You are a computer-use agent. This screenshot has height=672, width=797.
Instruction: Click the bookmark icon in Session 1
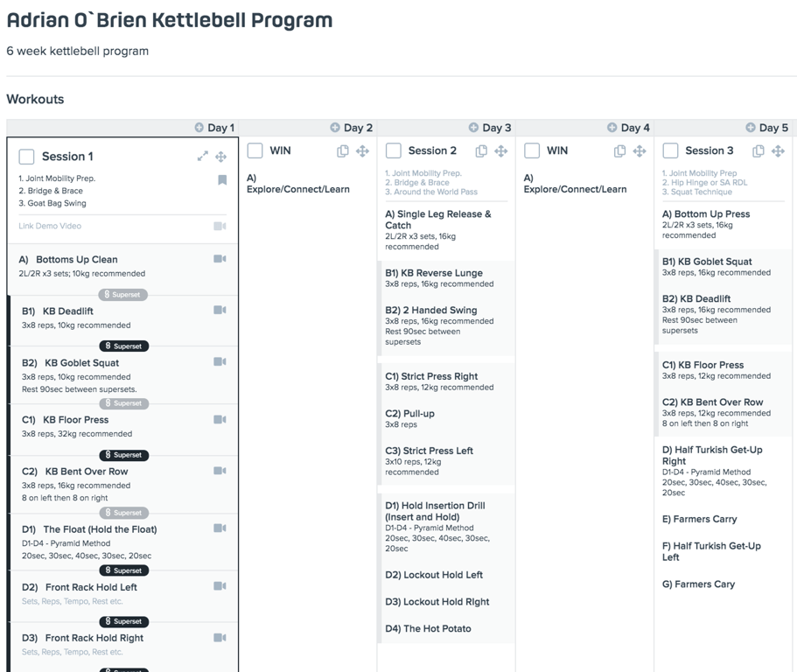[x=222, y=180]
